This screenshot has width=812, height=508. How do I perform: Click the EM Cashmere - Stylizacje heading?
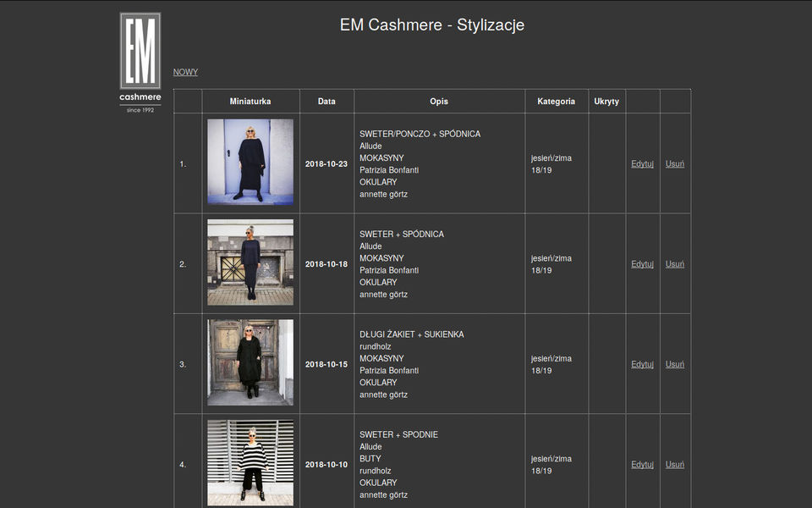(432, 25)
